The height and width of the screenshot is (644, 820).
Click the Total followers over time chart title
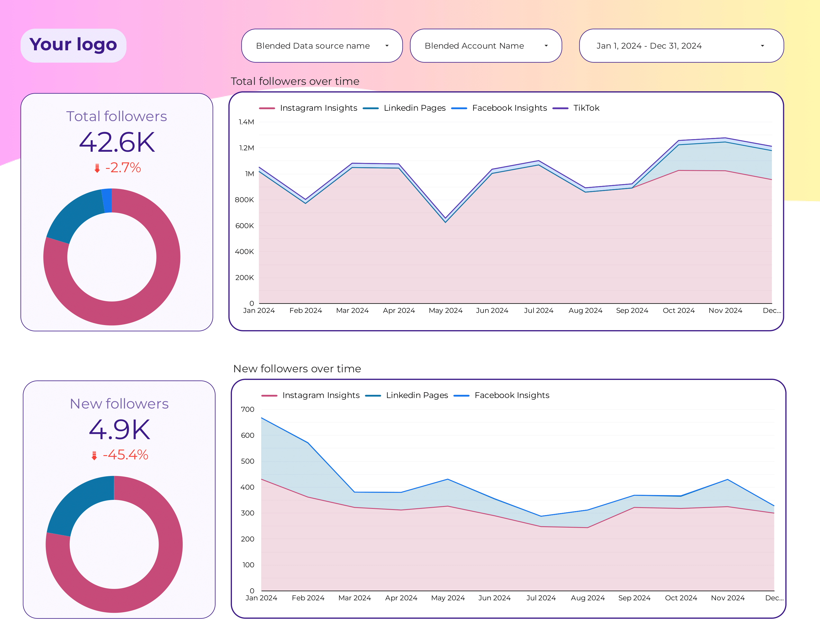point(295,81)
